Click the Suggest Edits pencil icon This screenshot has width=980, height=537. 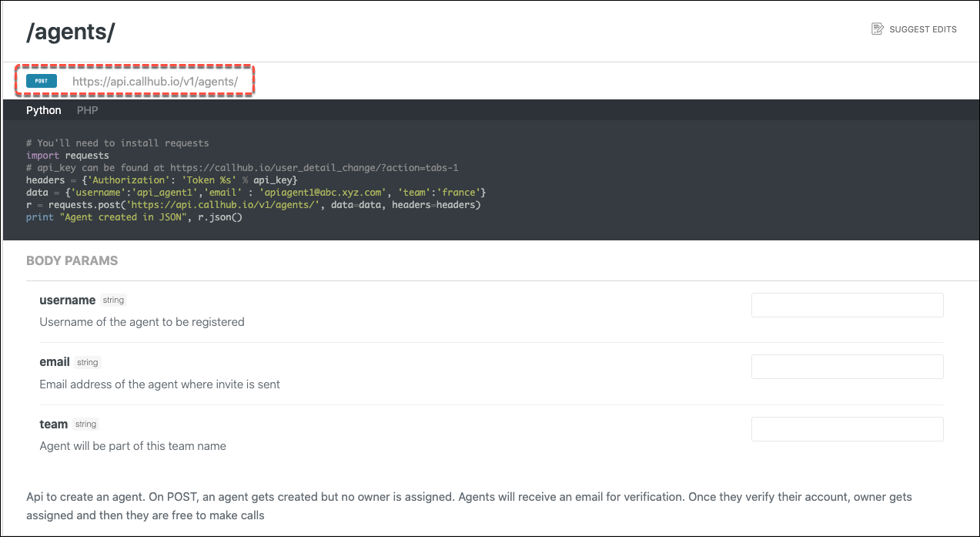pos(878,29)
